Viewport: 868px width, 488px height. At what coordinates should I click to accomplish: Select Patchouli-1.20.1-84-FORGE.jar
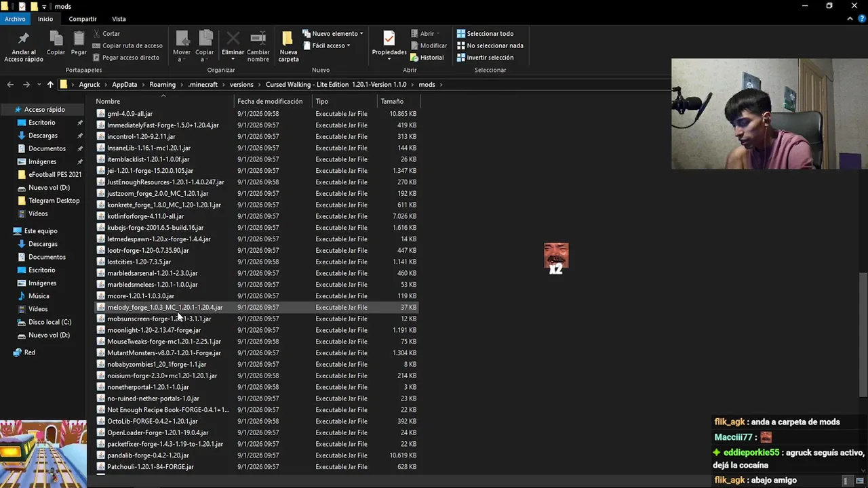(256, 467)
